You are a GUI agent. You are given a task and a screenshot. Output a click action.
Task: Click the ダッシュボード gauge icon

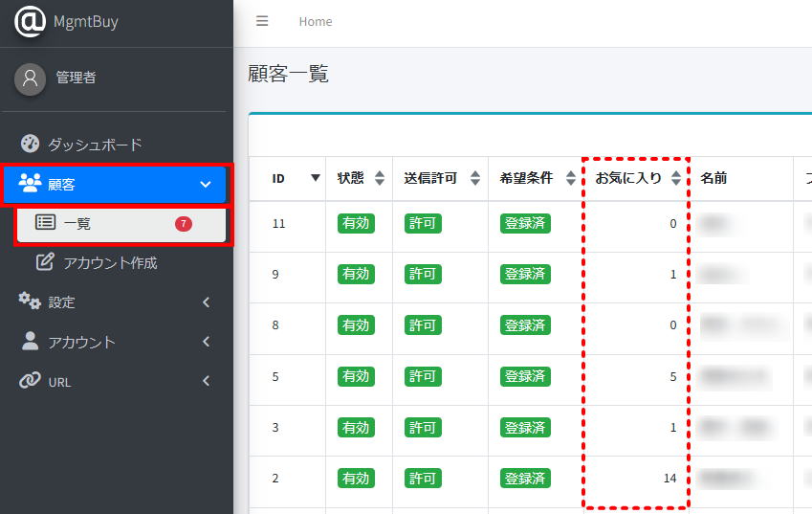pyautogui.click(x=30, y=144)
